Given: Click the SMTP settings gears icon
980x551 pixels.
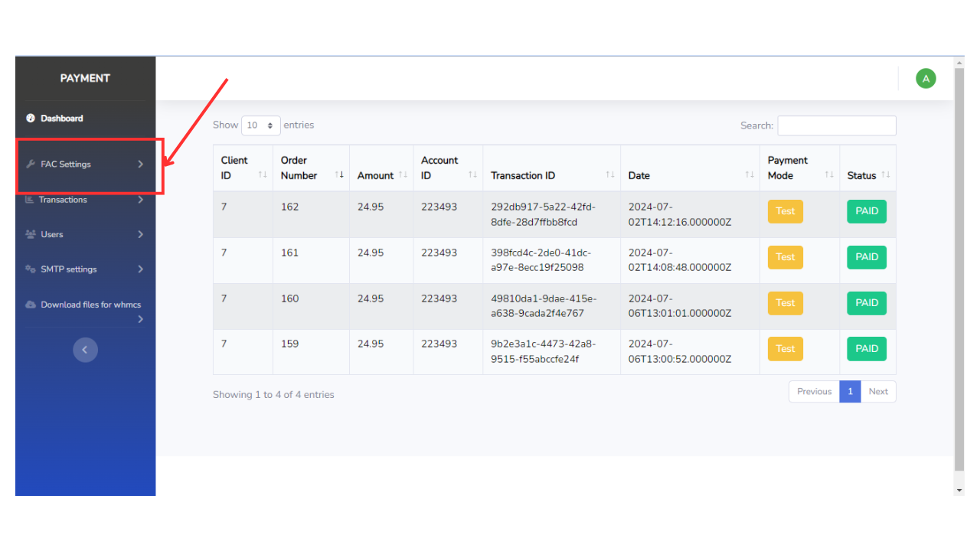Looking at the screenshot, I should click(x=31, y=269).
